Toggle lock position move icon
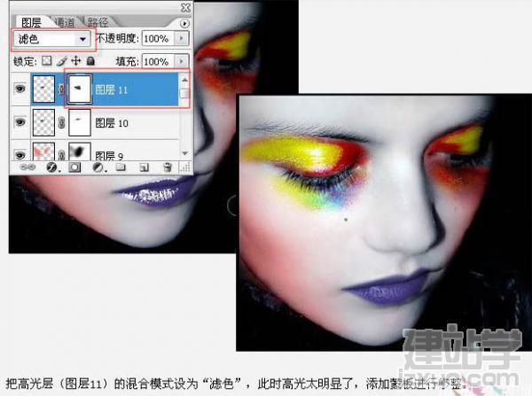This screenshot has width=532, height=396. (x=76, y=61)
